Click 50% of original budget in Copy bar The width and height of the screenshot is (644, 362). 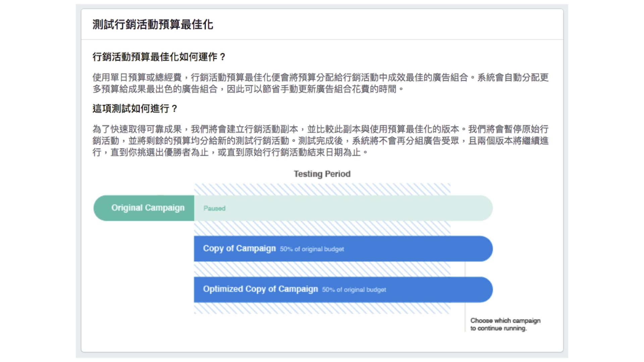[312, 249]
